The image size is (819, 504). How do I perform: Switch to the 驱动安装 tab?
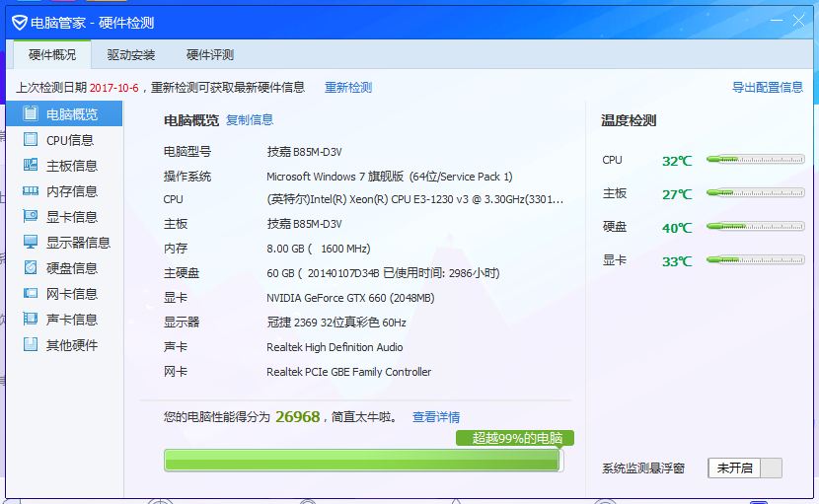tap(131, 55)
